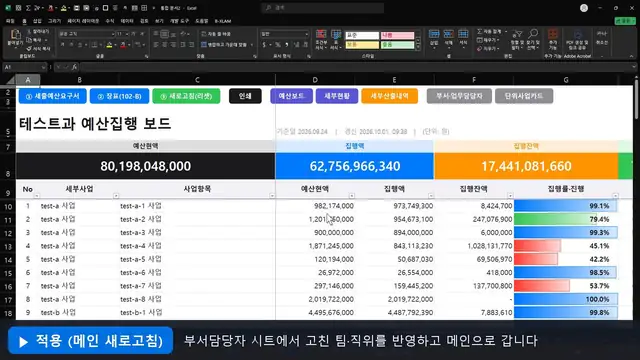Click the user profile avatar
The image size is (640, 360).
click(x=584, y=8)
